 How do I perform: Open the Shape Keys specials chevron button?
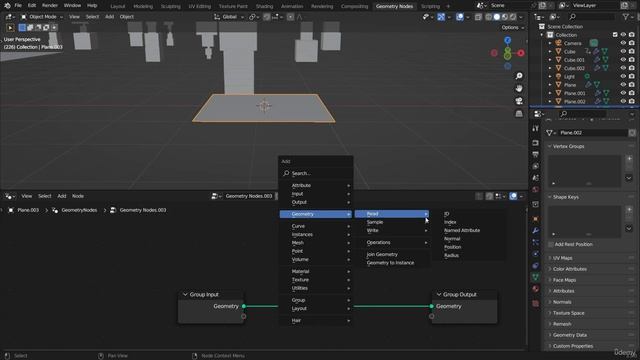[x=629, y=228]
